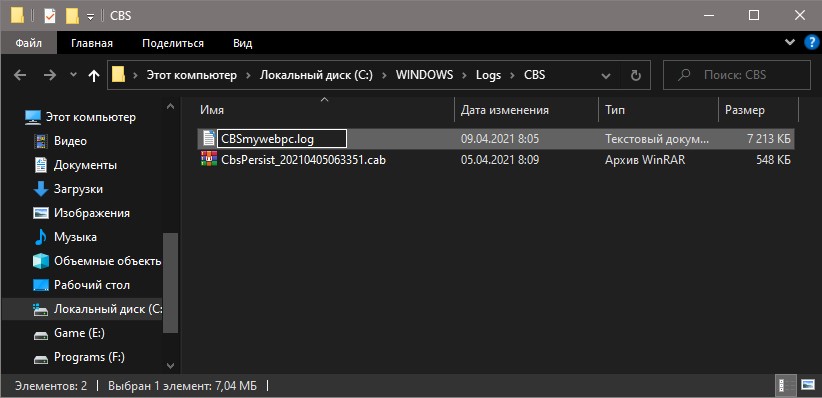Open Документы in the navigation pane
This screenshot has height=398, width=822.
pyautogui.click(x=85, y=165)
